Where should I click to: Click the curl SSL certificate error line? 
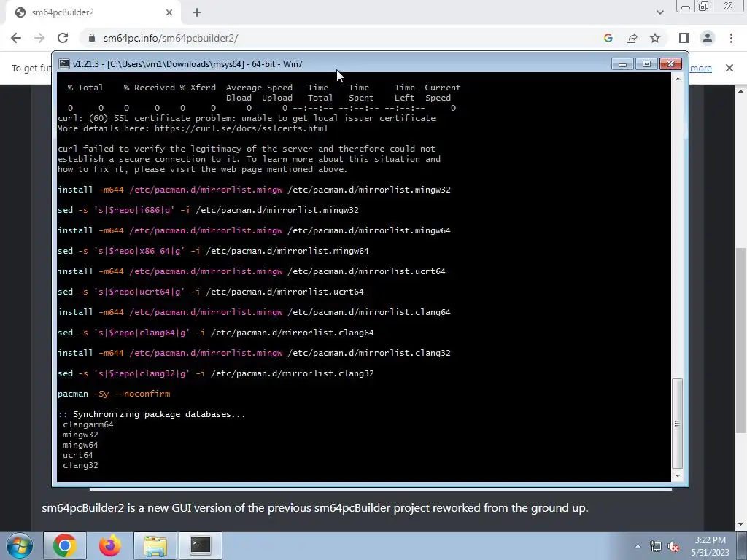247,118
